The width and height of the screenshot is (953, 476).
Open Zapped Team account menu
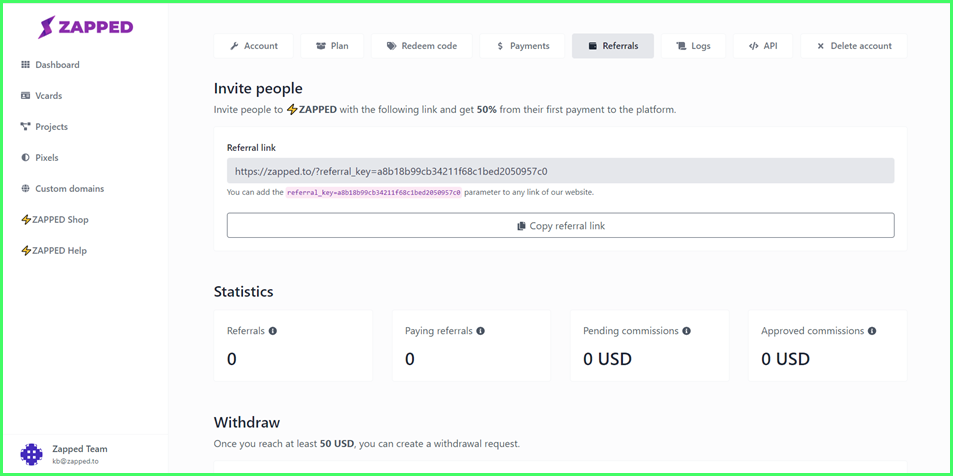pyautogui.click(x=85, y=454)
